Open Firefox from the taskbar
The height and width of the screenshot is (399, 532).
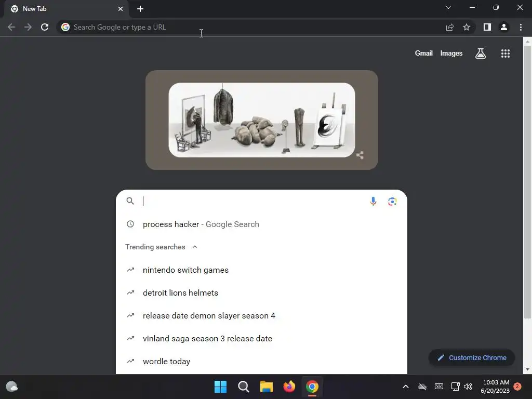[x=289, y=387]
